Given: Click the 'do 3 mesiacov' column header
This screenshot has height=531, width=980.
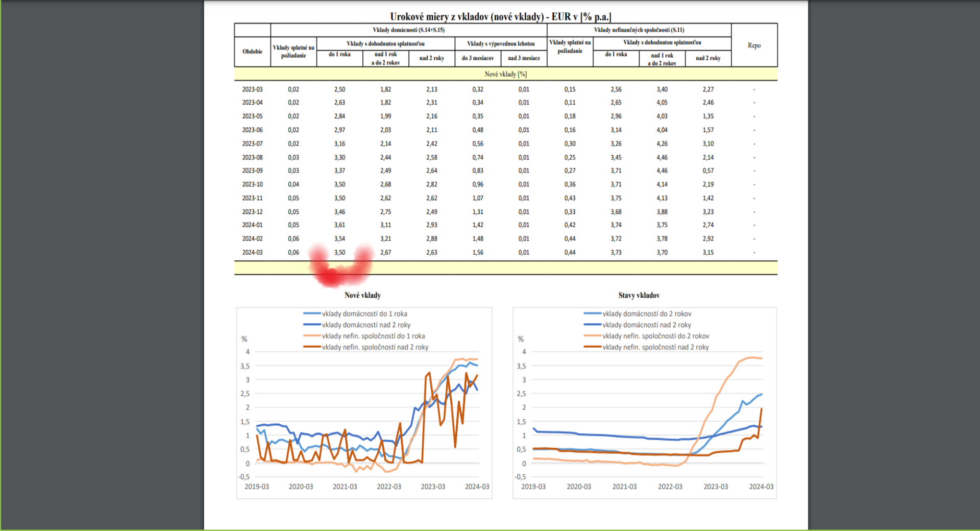Looking at the screenshot, I should 478,58.
